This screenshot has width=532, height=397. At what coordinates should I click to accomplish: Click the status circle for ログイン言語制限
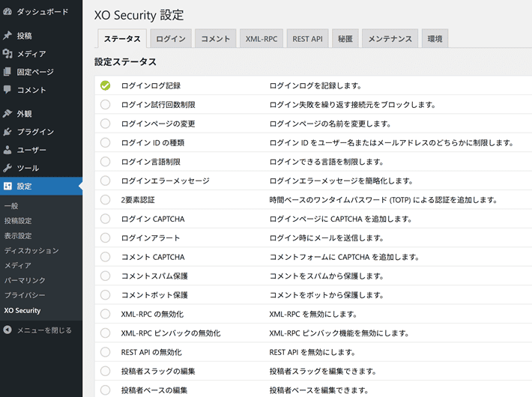click(x=105, y=162)
